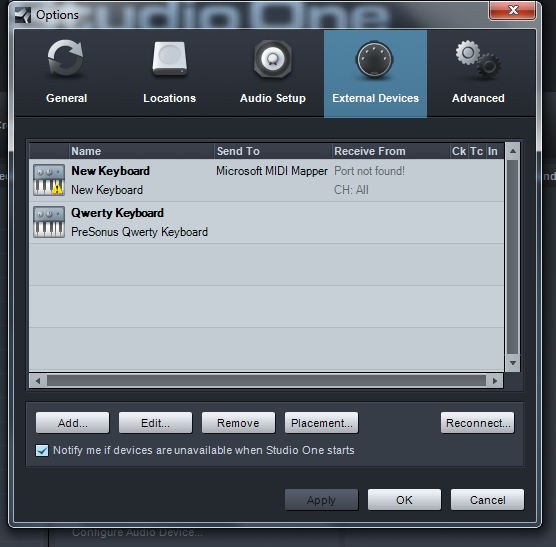Viewport: 556px width, 547px height.
Task: Select the PreSonus Qwerty Keyboard row
Action: (x=266, y=222)
